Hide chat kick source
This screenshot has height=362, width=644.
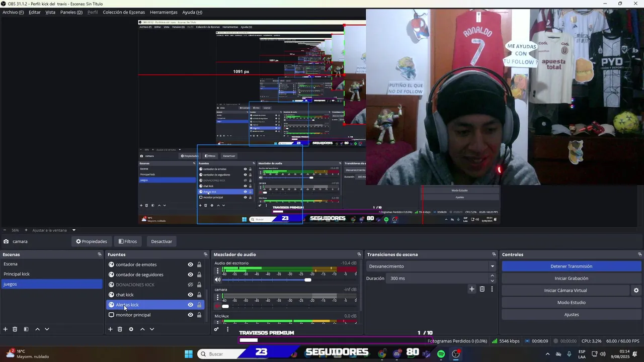[190, 295]
